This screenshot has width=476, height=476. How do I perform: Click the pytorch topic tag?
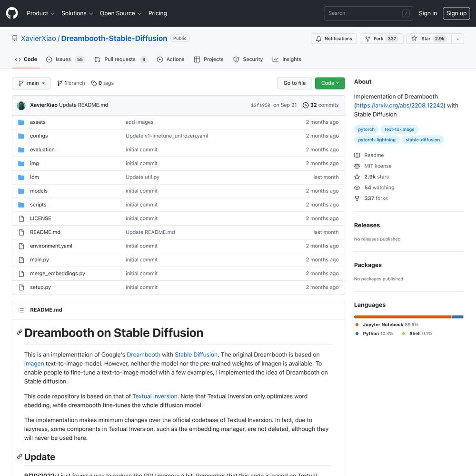(366, 129)
